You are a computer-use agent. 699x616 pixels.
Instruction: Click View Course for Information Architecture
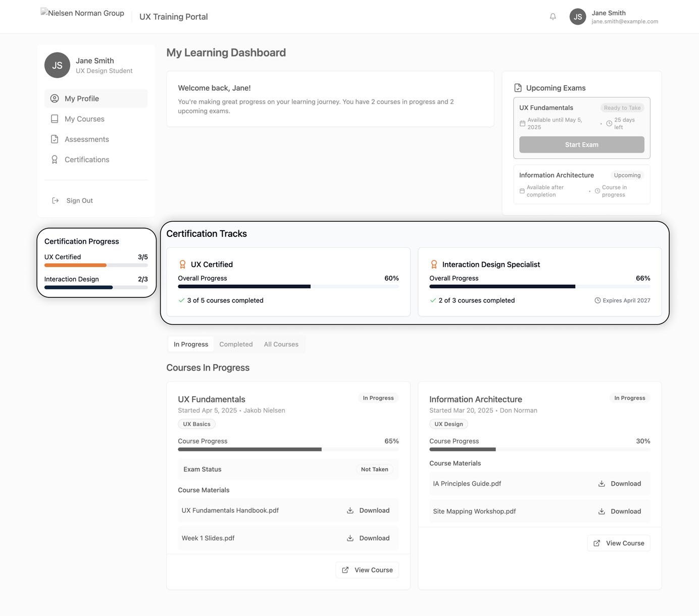(618, 543)
